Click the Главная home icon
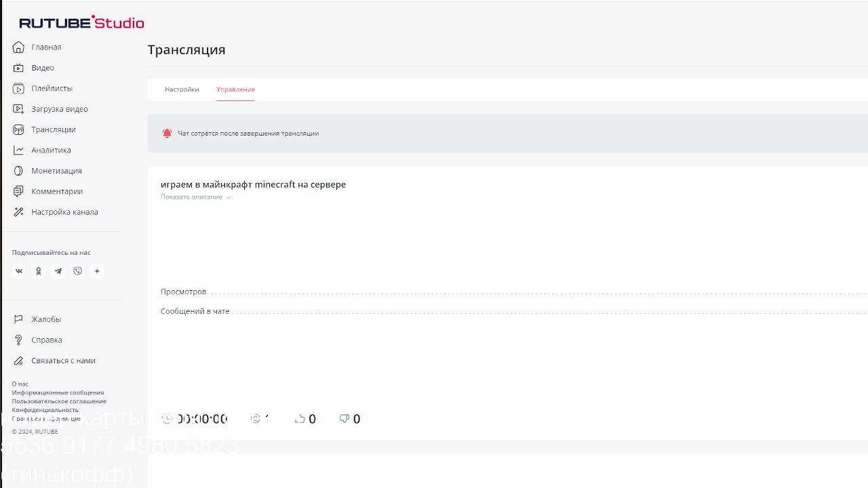Screen dimensions: 868x488 (18, 47)
